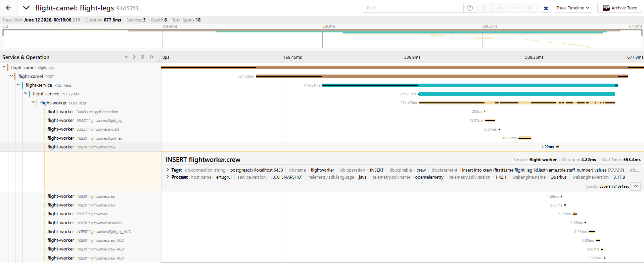Collapse trace header details chevron
This screenshot has width=644, height=276.
tap(26, 8)
